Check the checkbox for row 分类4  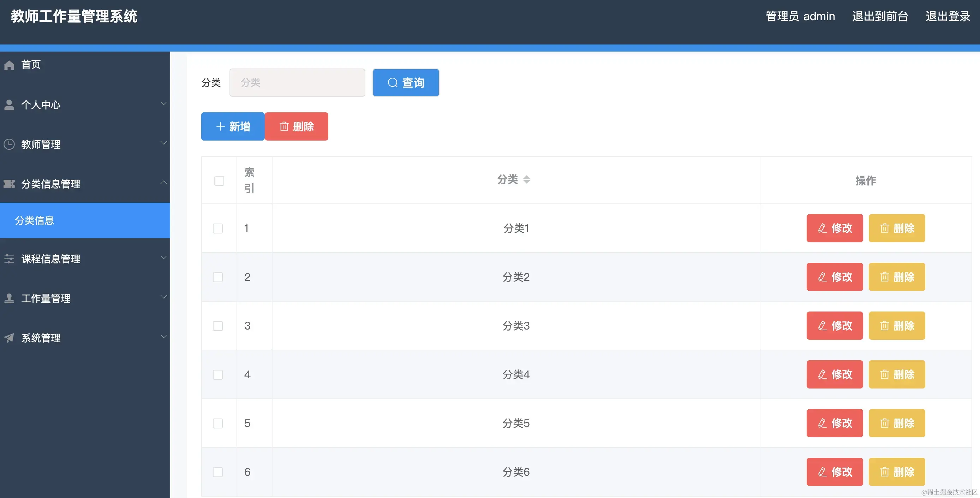(218, 375)
